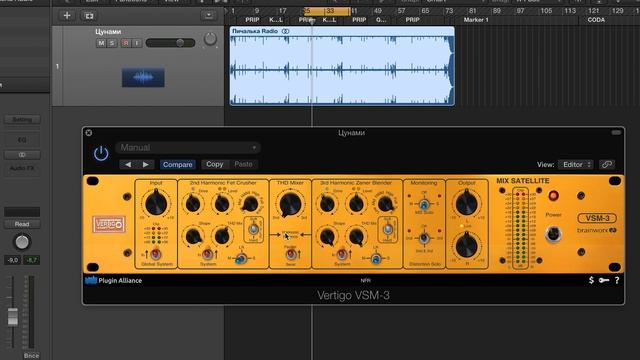The width and height of the screenshot is (640, 360).
Task: Open the Read automation mode dropdown
Action: 22,224
